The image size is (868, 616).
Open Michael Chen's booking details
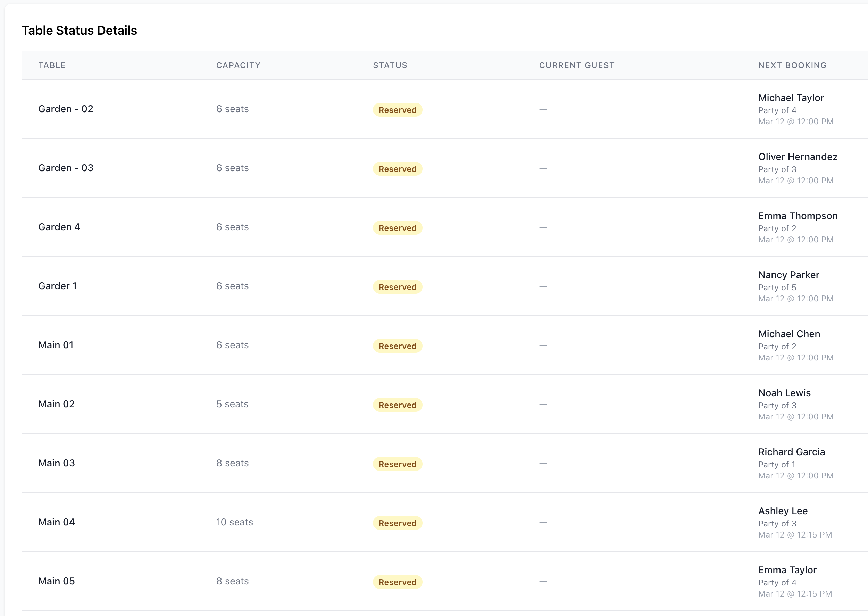789,334
